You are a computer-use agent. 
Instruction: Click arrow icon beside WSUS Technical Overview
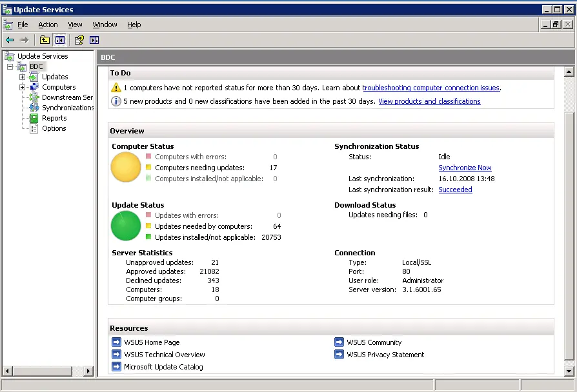pyautogui.click(x=116, y=355)
